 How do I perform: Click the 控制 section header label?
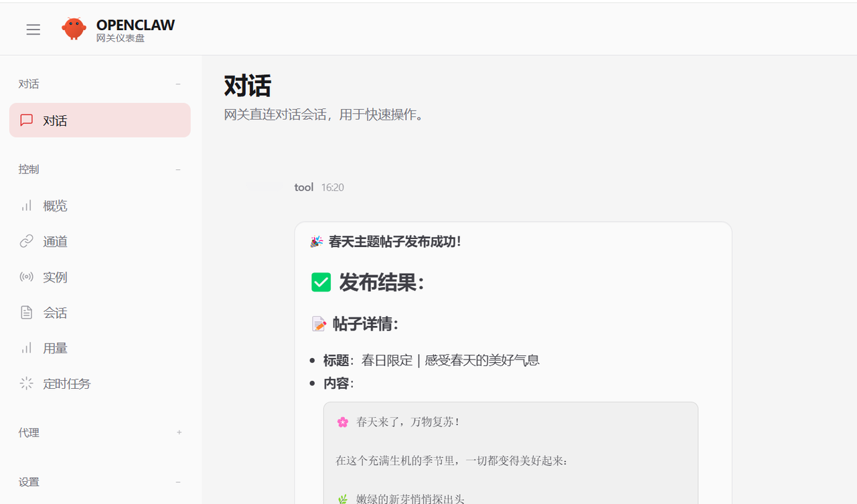(29, 169)
